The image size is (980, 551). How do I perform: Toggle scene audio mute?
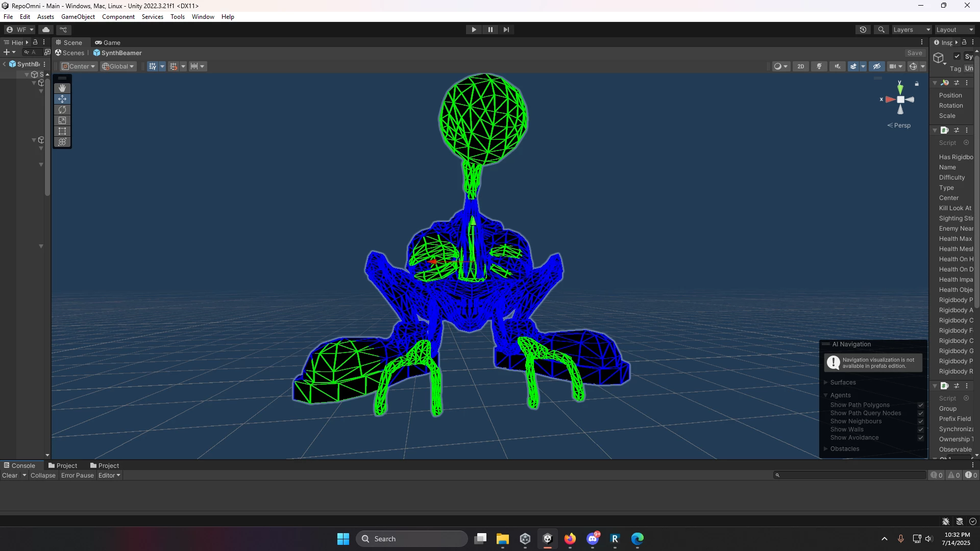pos(838,66)
